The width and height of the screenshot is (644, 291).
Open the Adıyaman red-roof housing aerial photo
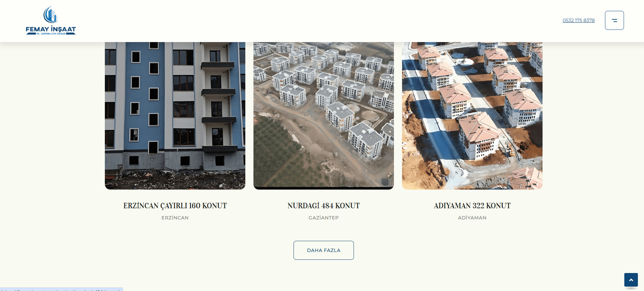coord(472,116)
